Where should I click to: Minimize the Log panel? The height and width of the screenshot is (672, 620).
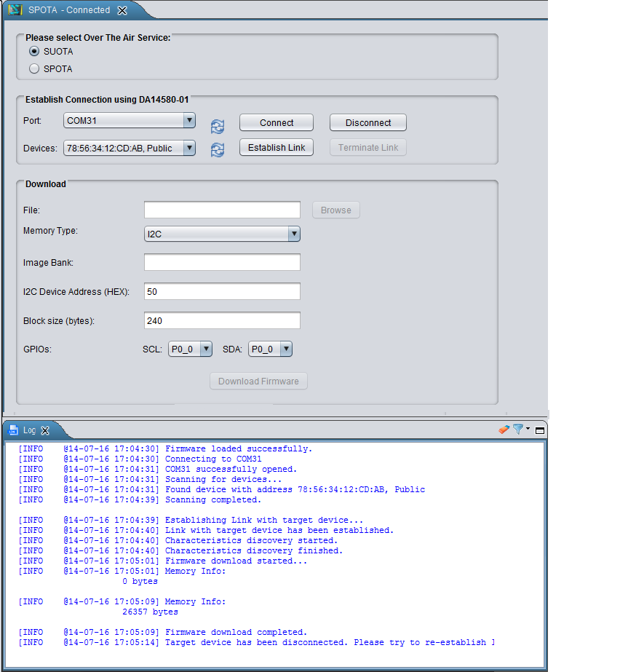540,430
